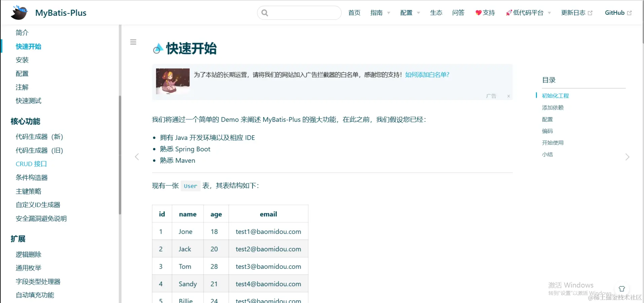Viewport: 644px width, 303px height.
Task: Close the ad banner with the x
Action: pos(508,96)
